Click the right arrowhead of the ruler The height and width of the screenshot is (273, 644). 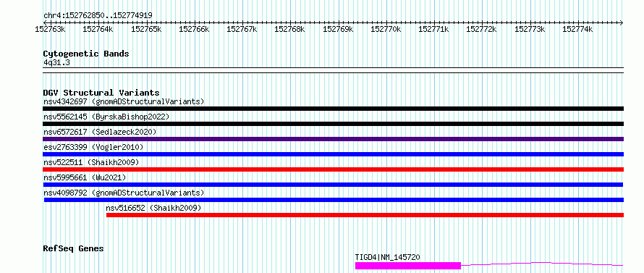[x=622, y=22]
